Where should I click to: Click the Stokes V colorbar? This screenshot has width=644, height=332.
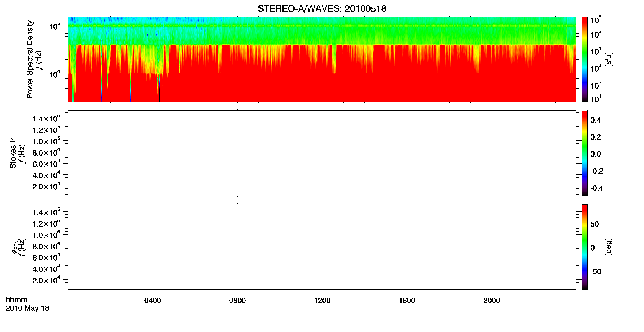pyautogui.click(x=585, y=153)
